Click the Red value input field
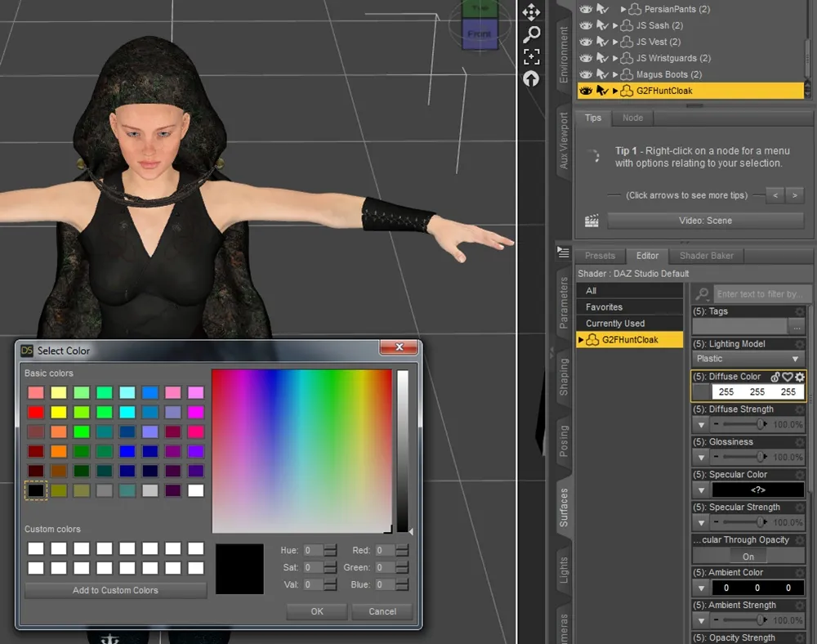This screenshot has width=817, height=644. pyautogui.click(x=385, y=550)
